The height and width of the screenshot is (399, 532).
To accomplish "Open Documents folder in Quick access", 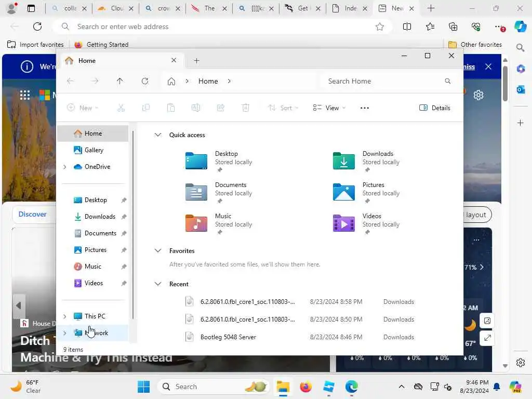I will click(219, 192).
